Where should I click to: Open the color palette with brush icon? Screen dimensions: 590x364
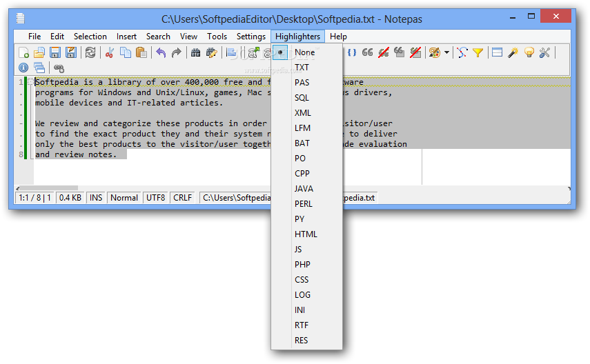click(434, 52)
